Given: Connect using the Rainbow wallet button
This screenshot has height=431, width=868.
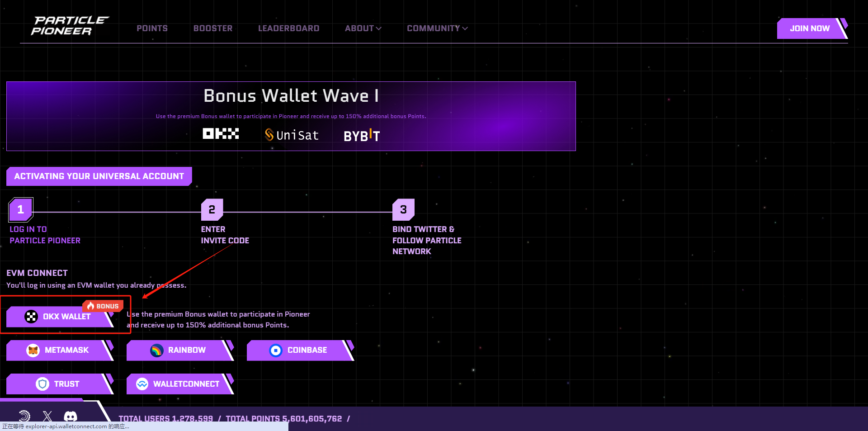Looking at the screenshot, I should [x=180, y=350].
